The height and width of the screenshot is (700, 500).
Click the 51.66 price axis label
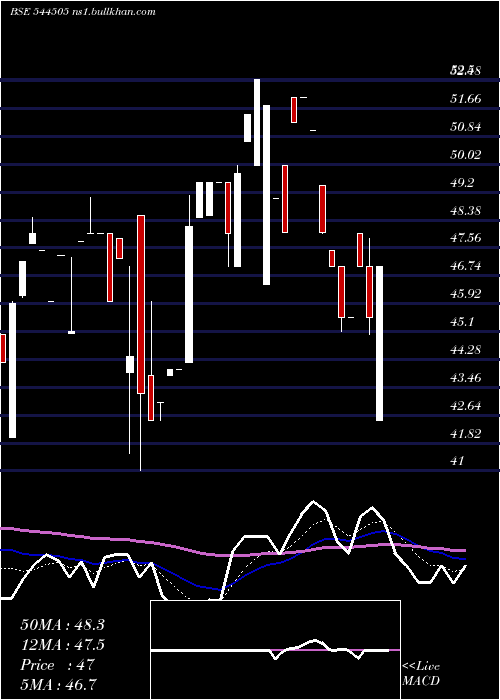[x=466, y=99]
